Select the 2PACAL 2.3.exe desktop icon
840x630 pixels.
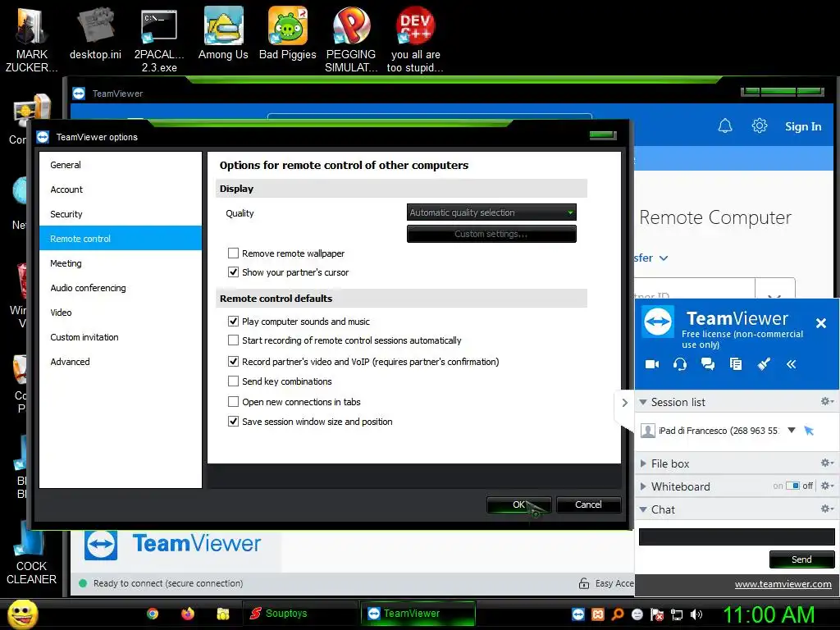[x=159, y=40]
